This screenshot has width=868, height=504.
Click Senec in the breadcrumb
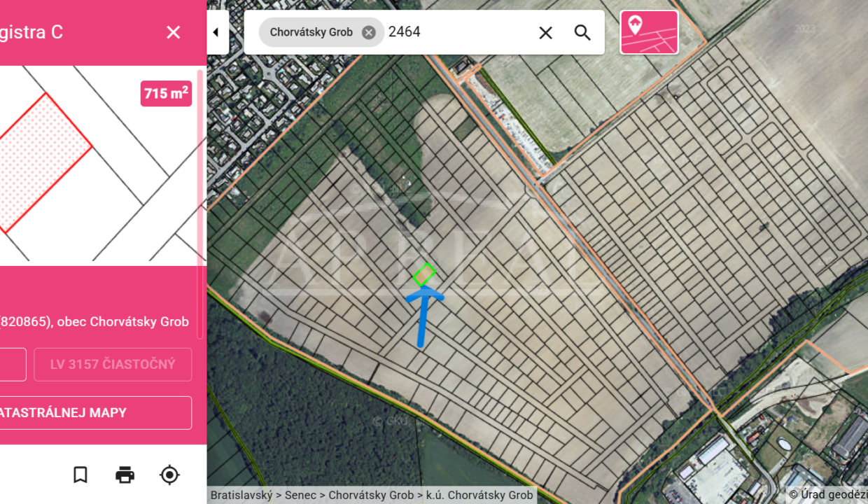300,495
